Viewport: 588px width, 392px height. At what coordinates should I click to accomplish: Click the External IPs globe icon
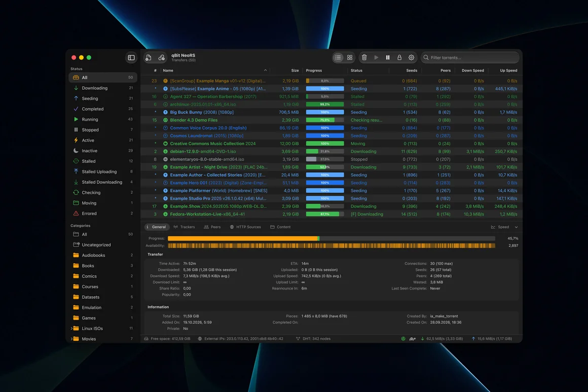click(x=200, y=339)
